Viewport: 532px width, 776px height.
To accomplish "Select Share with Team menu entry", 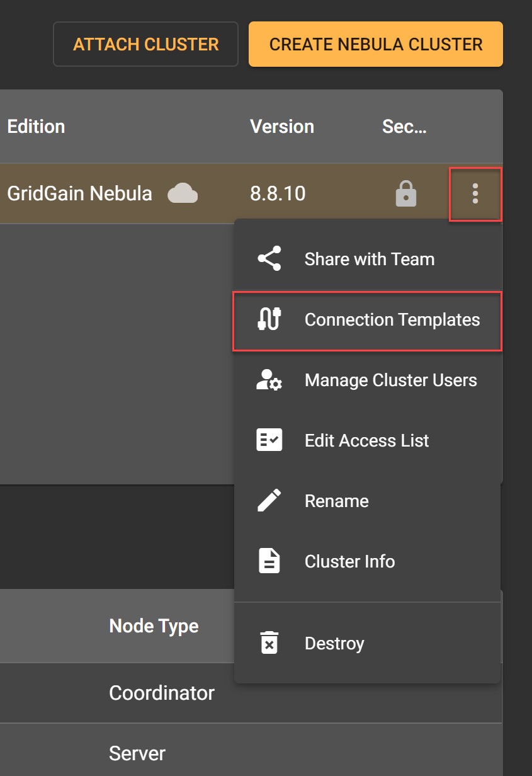I will pyautogui.click(x=370, y=259).
